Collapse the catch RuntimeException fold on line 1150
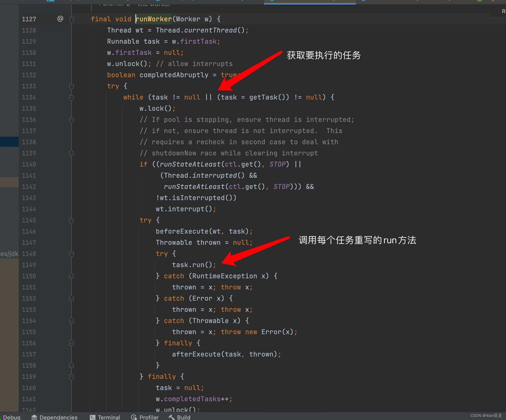Screen dimensions: 506x420 tap(72, 276)
